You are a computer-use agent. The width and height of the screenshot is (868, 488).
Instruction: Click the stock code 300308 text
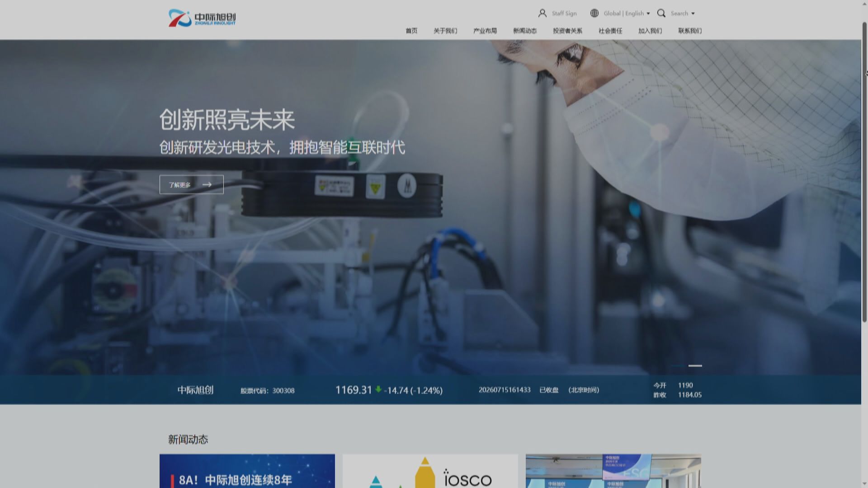point(267,390)
